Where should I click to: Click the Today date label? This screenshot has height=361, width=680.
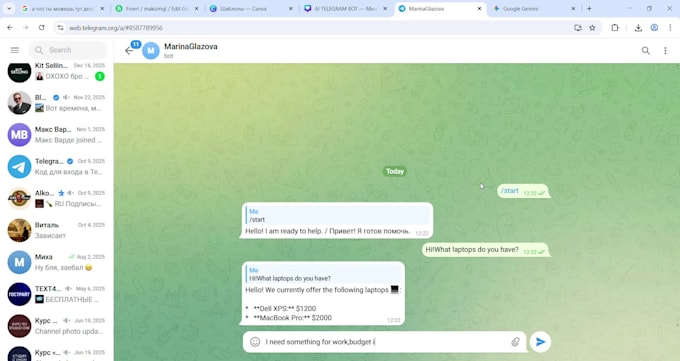(395, 171)
